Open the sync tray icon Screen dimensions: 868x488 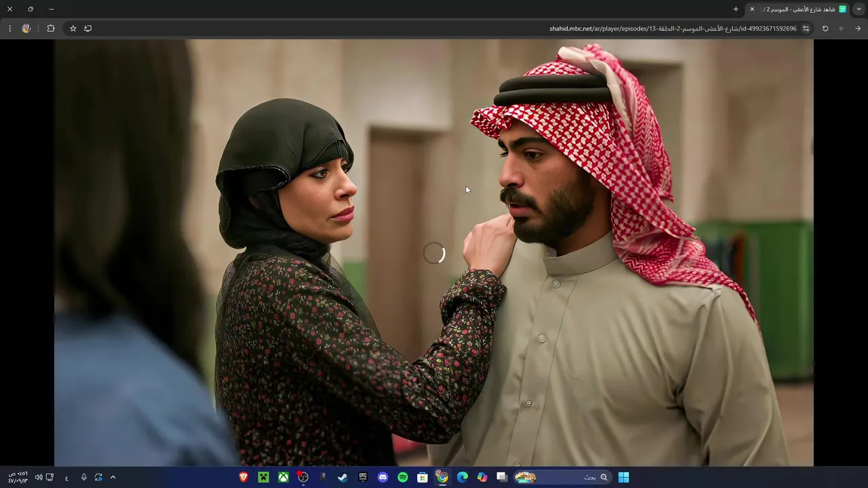[98, 477]
